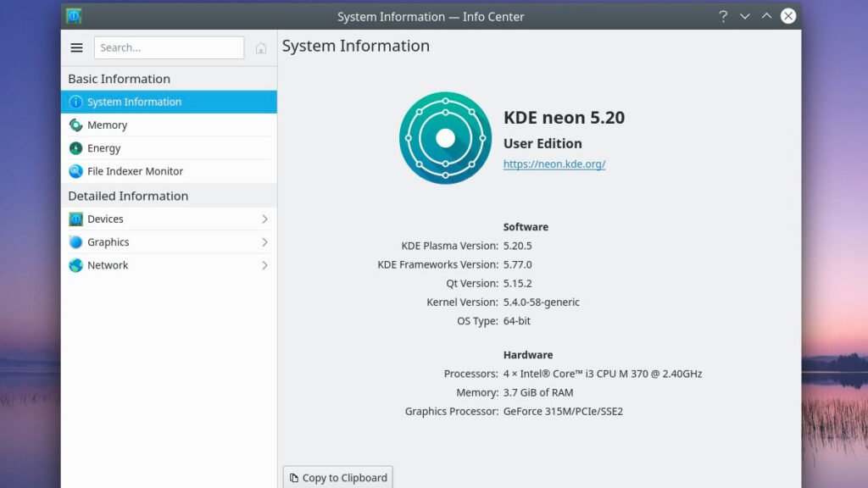
Task: Expand the Graphics category chevron
Action: [264, 242]
